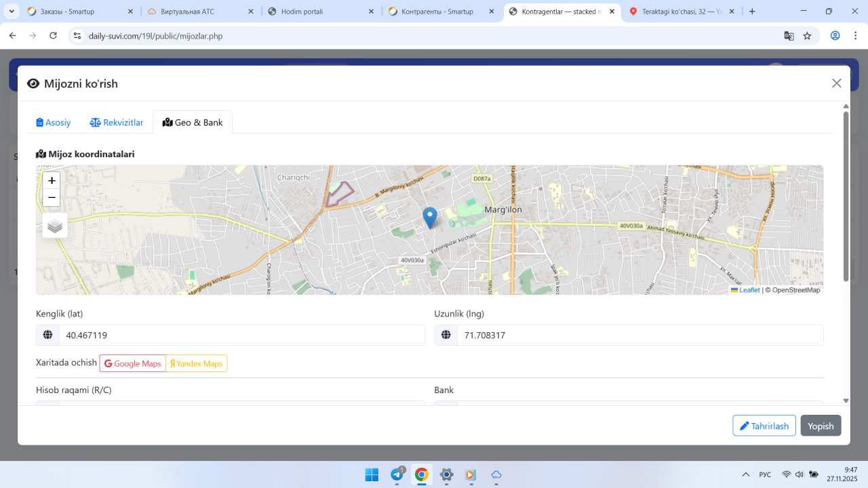Open the map layers control
Screen dimensions: 868x488
tap(55, 226)
